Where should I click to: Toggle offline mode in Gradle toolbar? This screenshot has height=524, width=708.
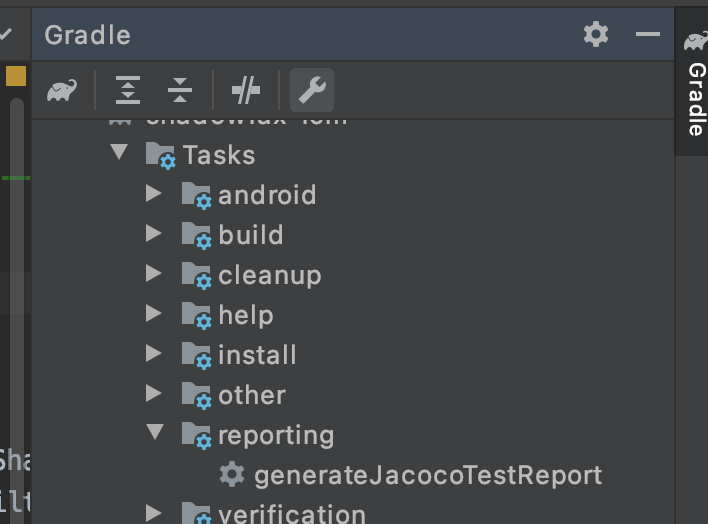(246, 90)
